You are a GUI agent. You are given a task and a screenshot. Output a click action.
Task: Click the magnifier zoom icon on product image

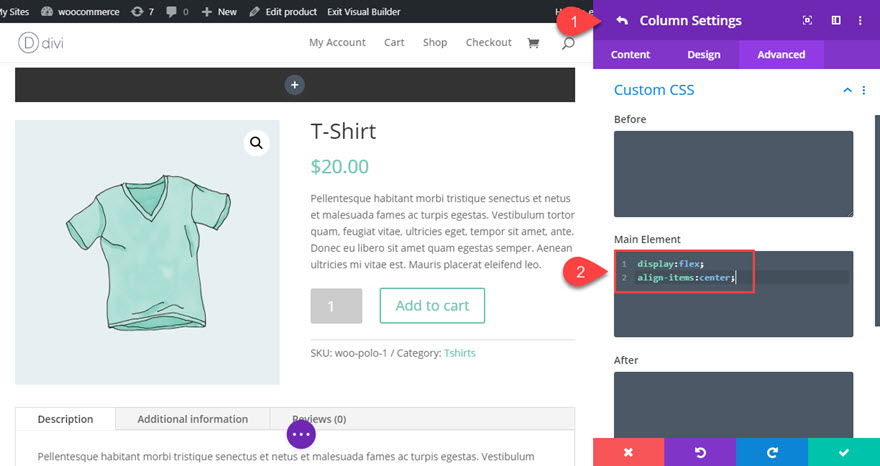pyautogui.click(x=257, y=143)
